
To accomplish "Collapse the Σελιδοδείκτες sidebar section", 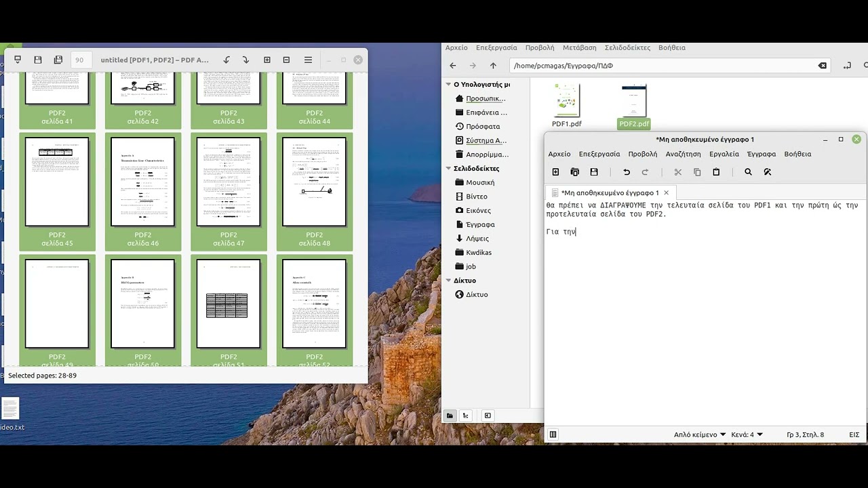I will point(448,169).
